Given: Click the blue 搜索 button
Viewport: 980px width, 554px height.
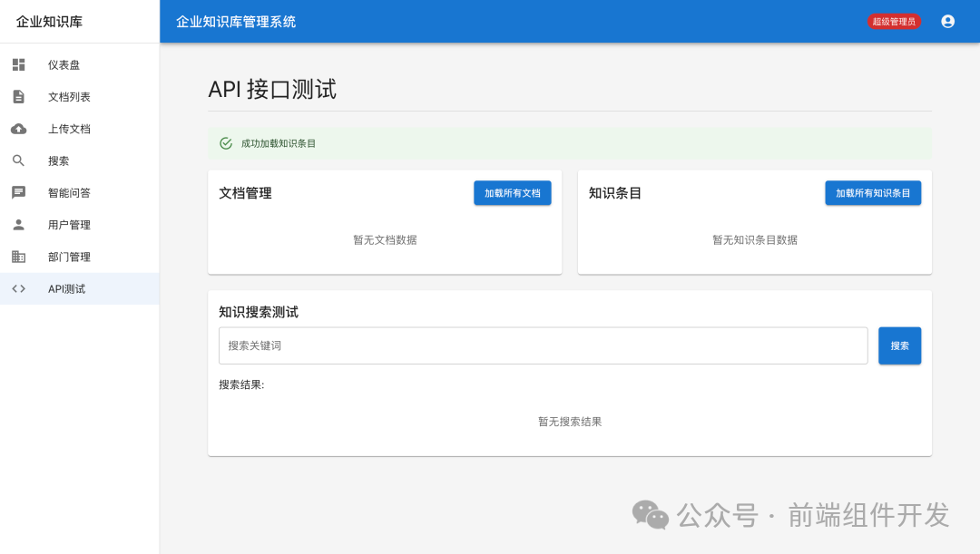Looking at the screenshot, I should [x=899, y=345].
